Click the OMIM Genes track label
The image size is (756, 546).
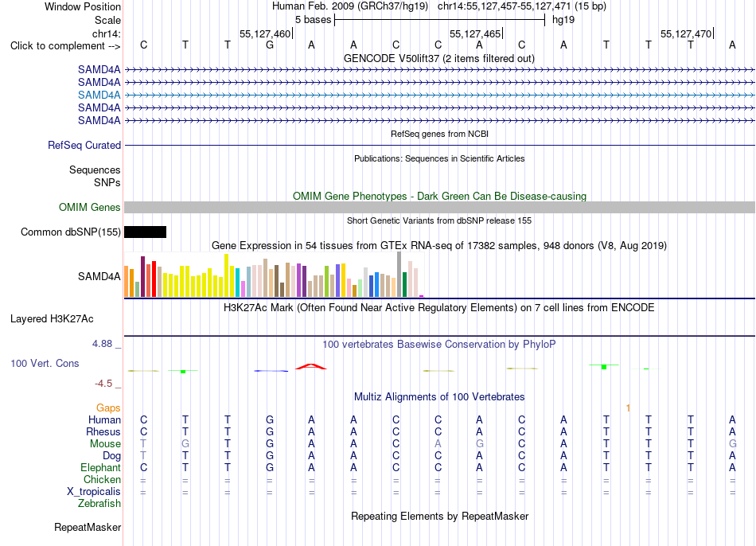coord(90,208)
